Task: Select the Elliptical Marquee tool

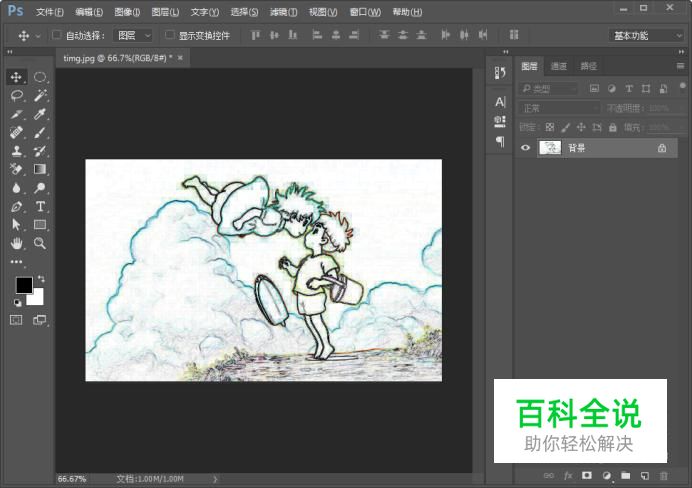Action: 40,77
